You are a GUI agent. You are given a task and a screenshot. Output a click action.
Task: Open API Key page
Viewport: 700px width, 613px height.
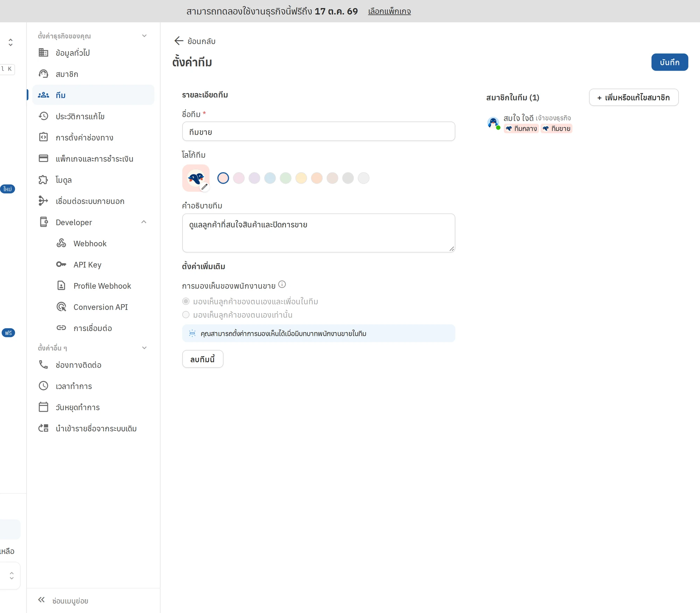pos(101,265)
